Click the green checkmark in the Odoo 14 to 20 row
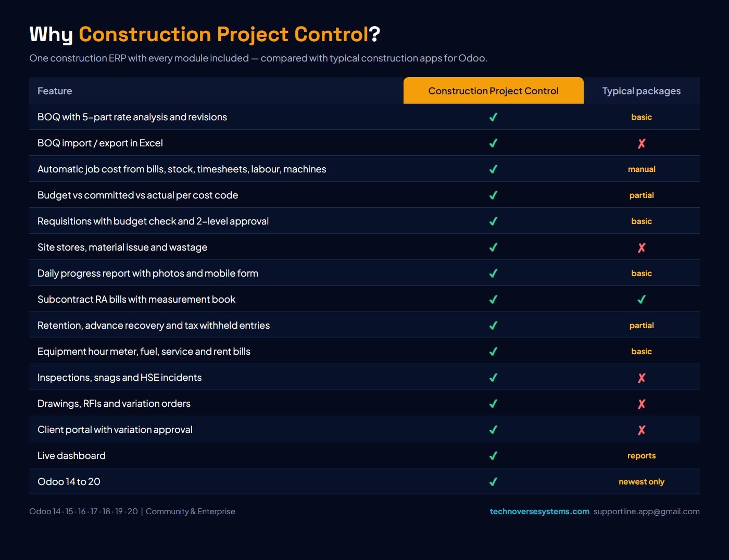The width and height of the screenshot is (729, 560). [x=493, y=482]
